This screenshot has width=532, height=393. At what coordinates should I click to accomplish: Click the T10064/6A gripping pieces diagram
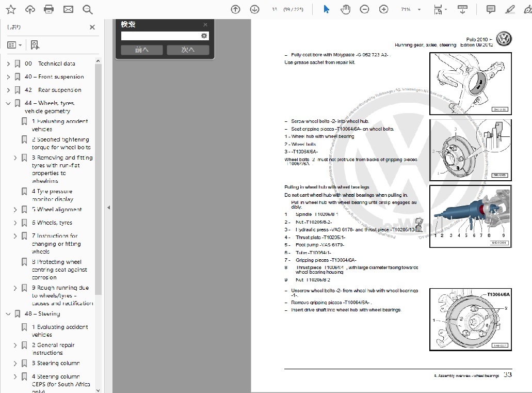click(x=470, y=320)
